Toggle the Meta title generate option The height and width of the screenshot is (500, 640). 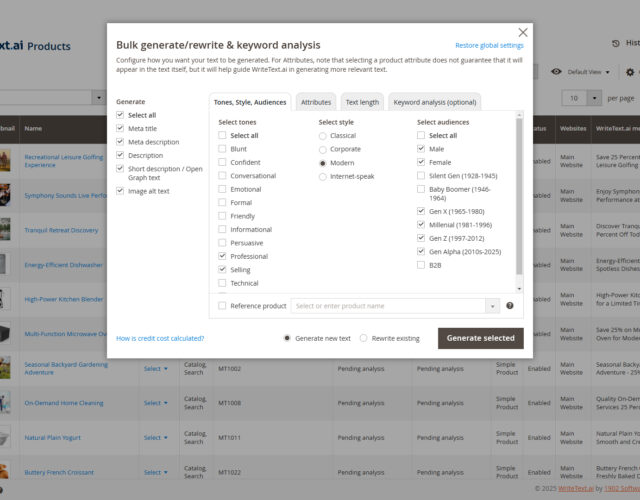click(120, 128)
